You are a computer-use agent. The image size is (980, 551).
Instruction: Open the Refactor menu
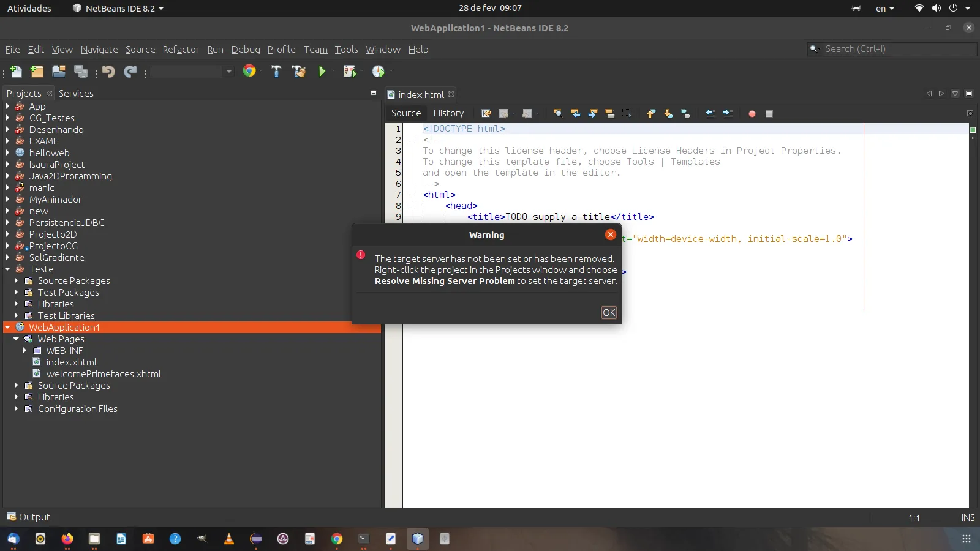point(181,50)
